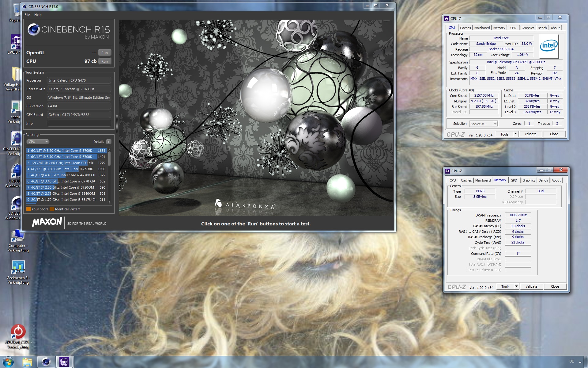This screenshot has height=368, width=588.
Task: Expand Tools dropdown arrow in lower CPU-Z window
Action: (517, 286)
